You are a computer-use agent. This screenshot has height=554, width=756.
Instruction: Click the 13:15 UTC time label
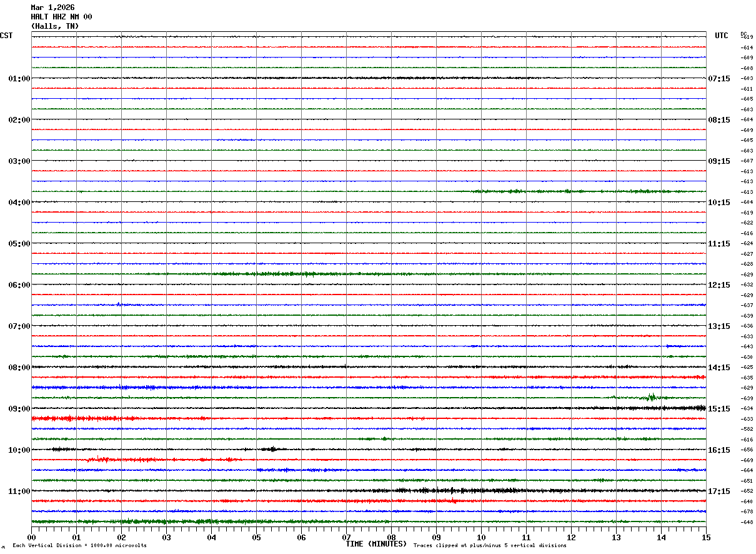click(x=719, y=326)
